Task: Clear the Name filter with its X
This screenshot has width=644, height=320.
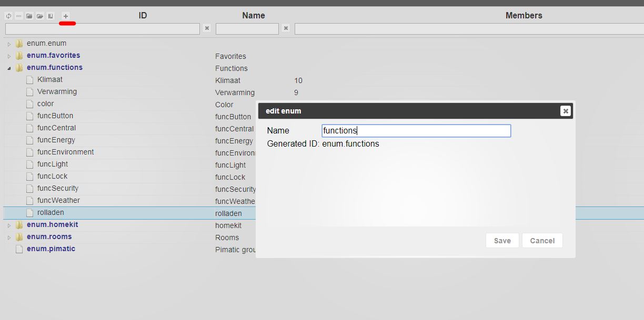Action: tap(286, 28)
